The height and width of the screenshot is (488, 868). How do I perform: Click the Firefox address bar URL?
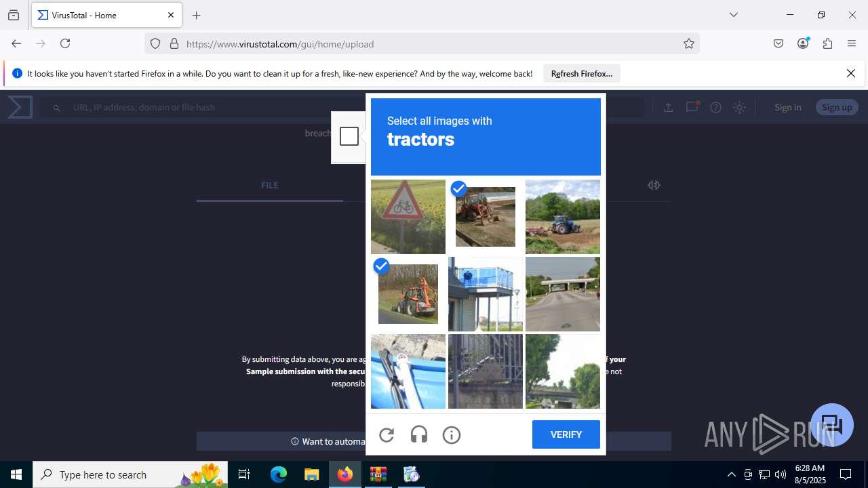pyautogui.click(x=280, y=44)
